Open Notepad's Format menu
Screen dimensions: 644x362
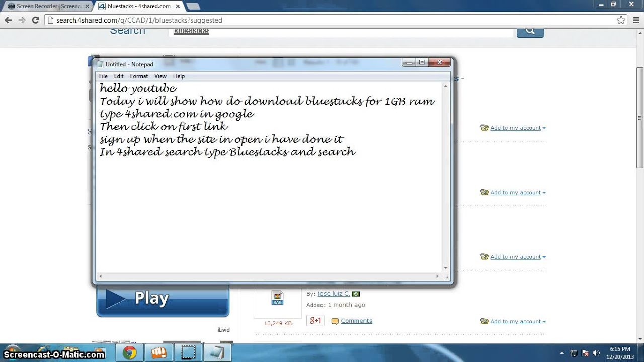(x=139, y=76)
